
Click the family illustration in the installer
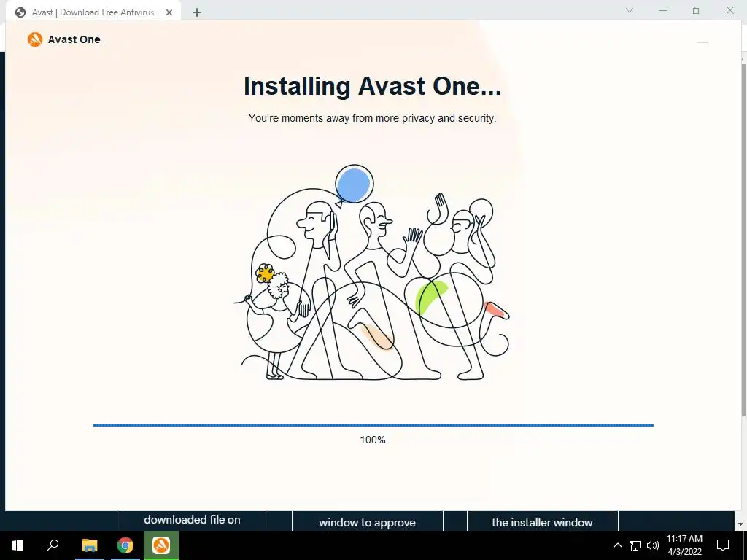pyautogui.click(x=371, y=273)
